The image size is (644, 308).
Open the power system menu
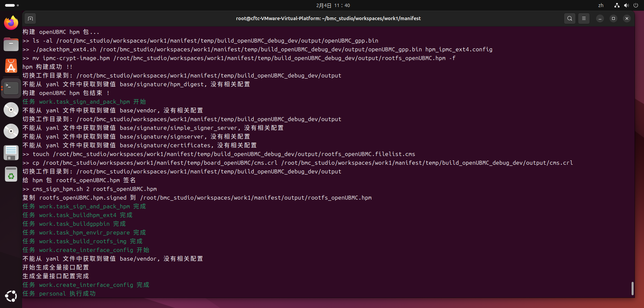(636, 5)
